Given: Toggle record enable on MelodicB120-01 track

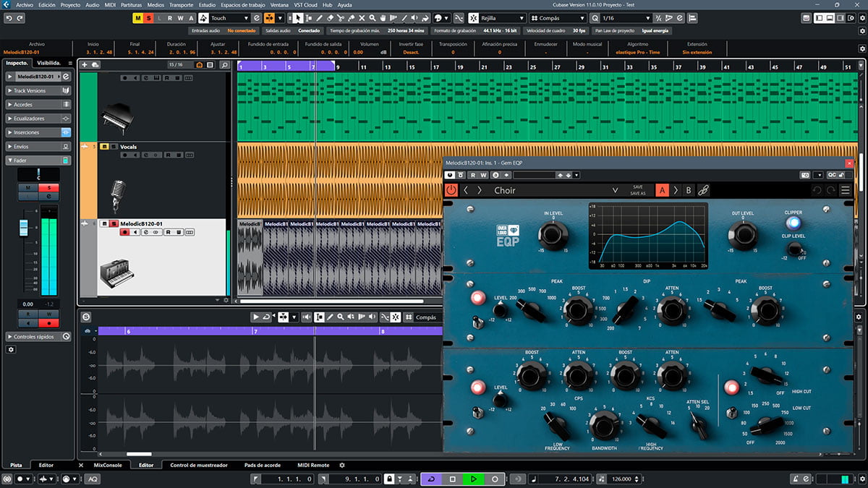Looking at the screenshot, I should [124, 232].
